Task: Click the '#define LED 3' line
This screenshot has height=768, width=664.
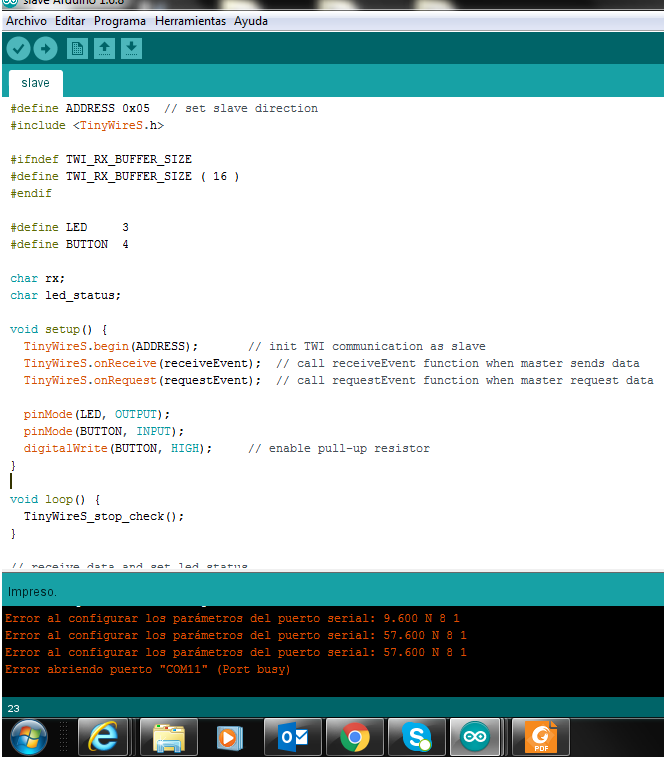Action: (x=70, y=227)
